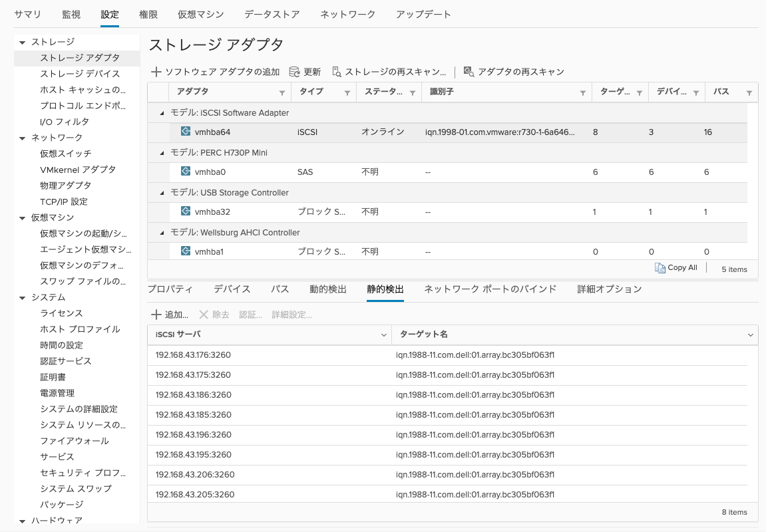This screenshot has width=766, height=532.
Task: Click the vmhba1 adapter icon
Action: 186,251
